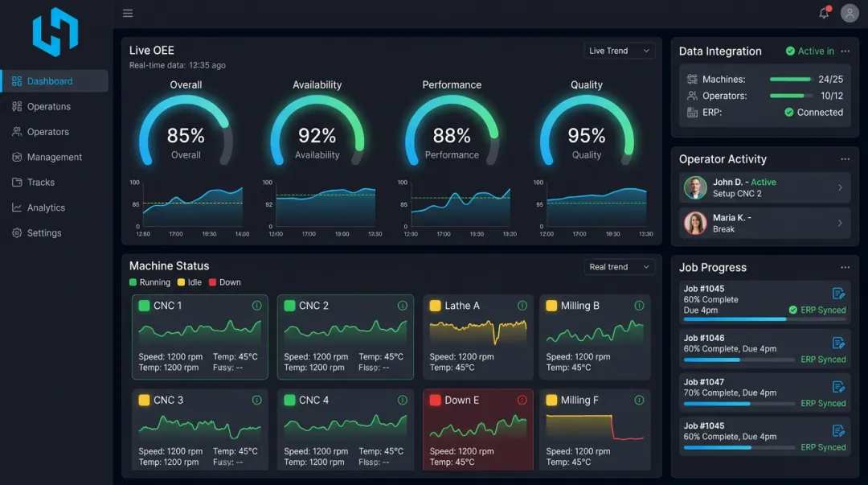Click Job #1046 progress bar
This screenshot has height=485, width=868.
[x=739, y=360]
